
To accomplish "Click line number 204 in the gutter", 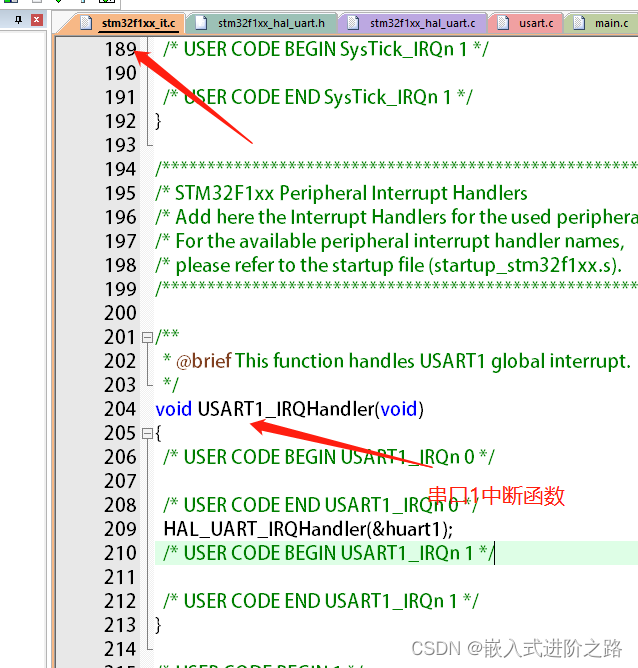I will [x=121, y=409].
